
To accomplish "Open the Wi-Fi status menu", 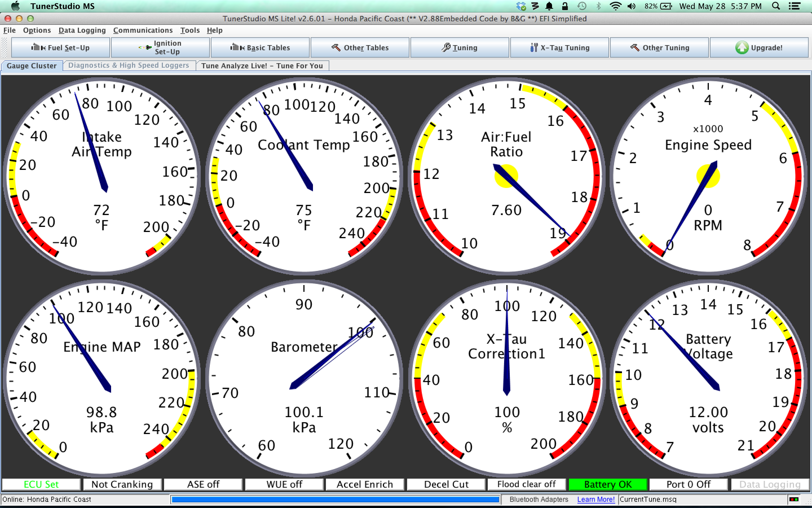I will click(615, 6).
